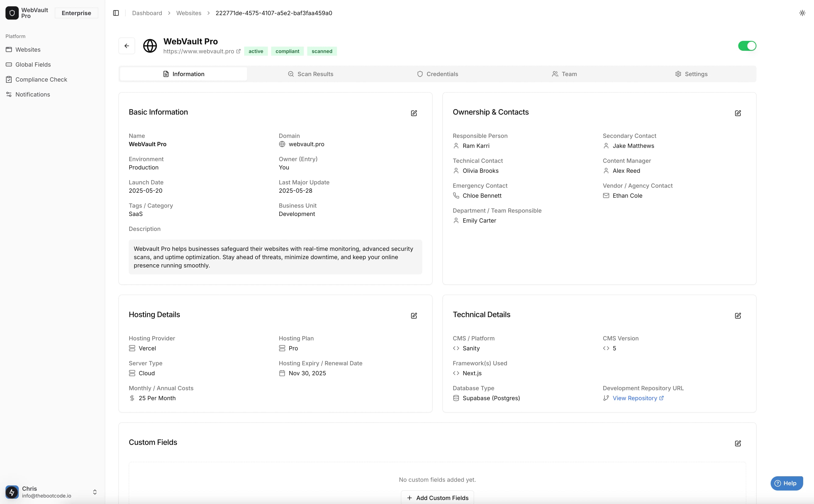Image resolution: width=814 pixels, height=504 pixels.
Task: Click the server icon beside Vercel
Action: coord(132,348)
